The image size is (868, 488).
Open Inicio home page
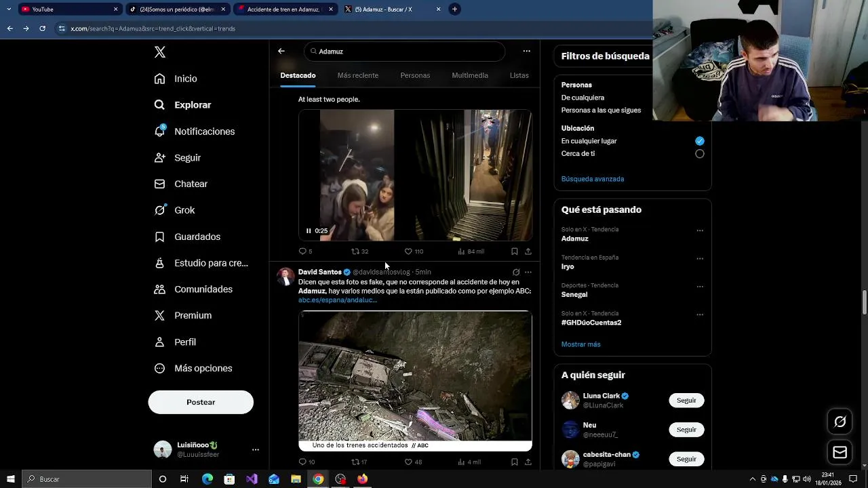pyautogui.click(x=176, y=79)
